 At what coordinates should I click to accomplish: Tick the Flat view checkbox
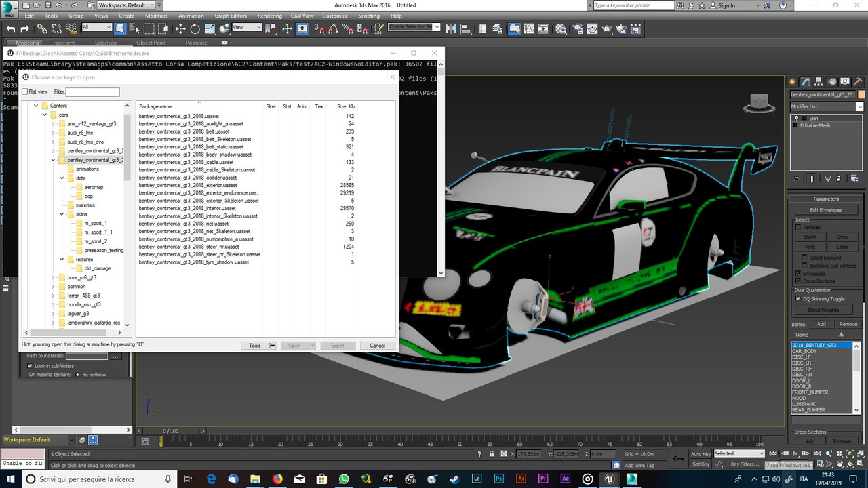point(25,91)
